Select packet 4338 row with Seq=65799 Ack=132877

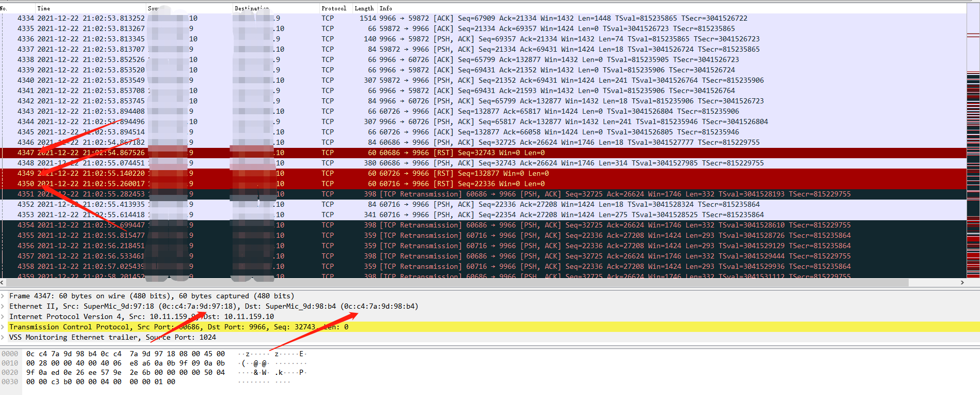[483, 60]
